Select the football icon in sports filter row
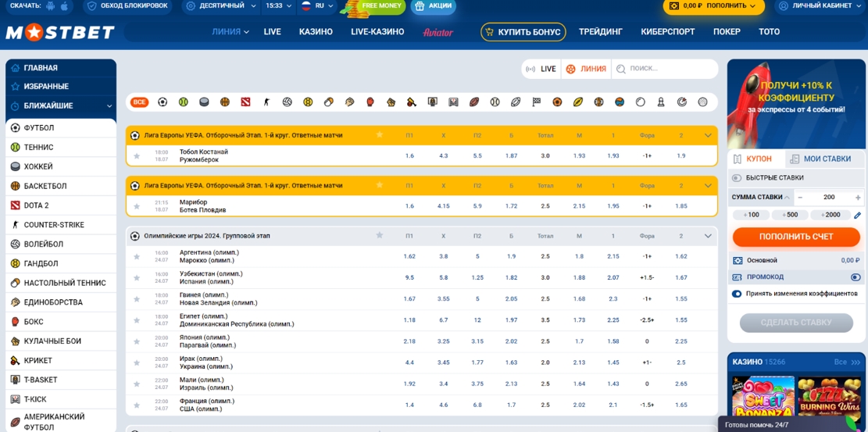 pos(163,102)
